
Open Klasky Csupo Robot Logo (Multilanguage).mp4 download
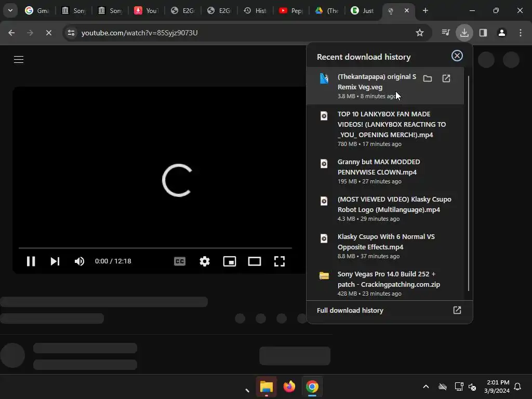click(385, 208)
